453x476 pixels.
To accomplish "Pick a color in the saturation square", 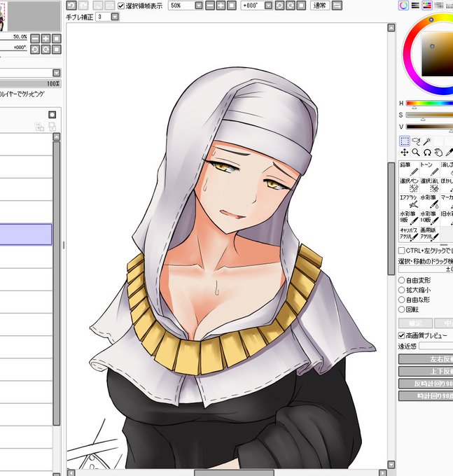I will click(437, 53).
